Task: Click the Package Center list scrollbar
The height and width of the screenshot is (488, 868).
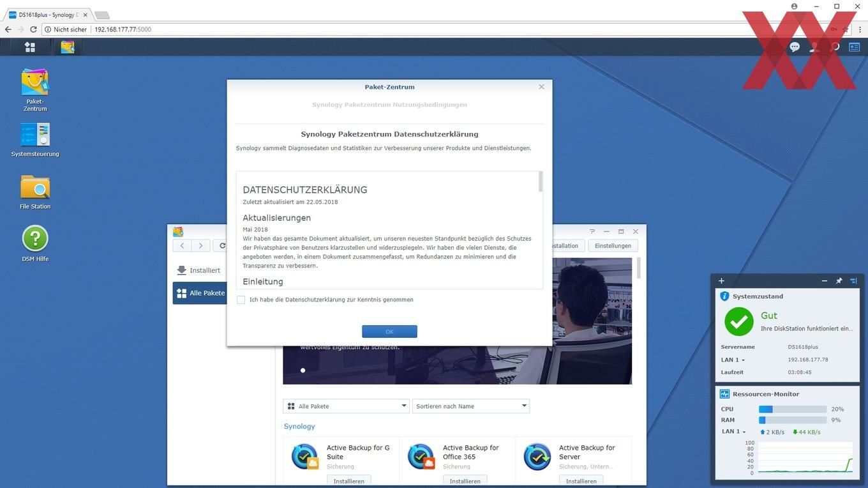Action: tap(639, 268)
